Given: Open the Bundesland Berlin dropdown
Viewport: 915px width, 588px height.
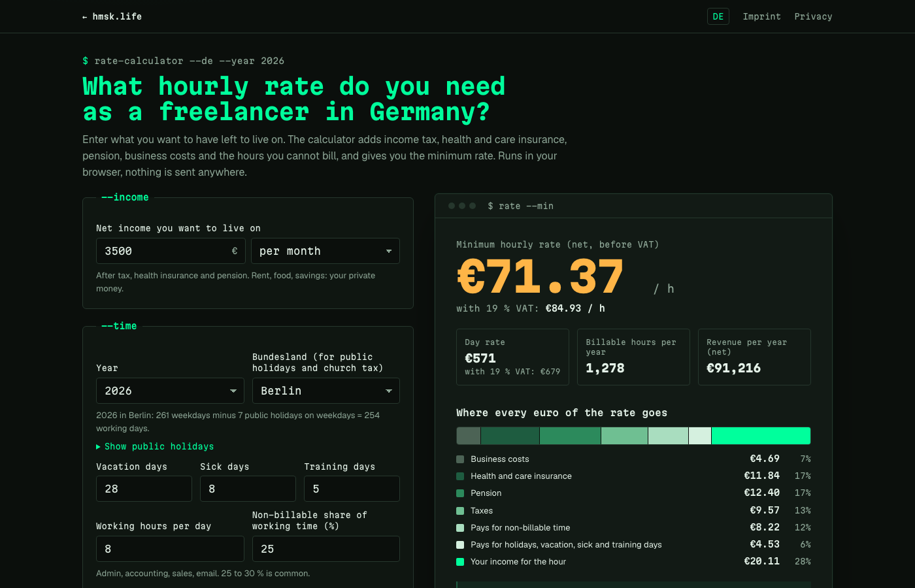Looking at the screenshot, I should pos(326,391).
